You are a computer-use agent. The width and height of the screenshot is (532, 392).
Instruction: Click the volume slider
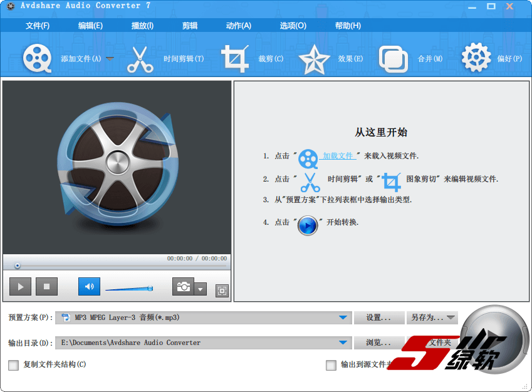128,289
